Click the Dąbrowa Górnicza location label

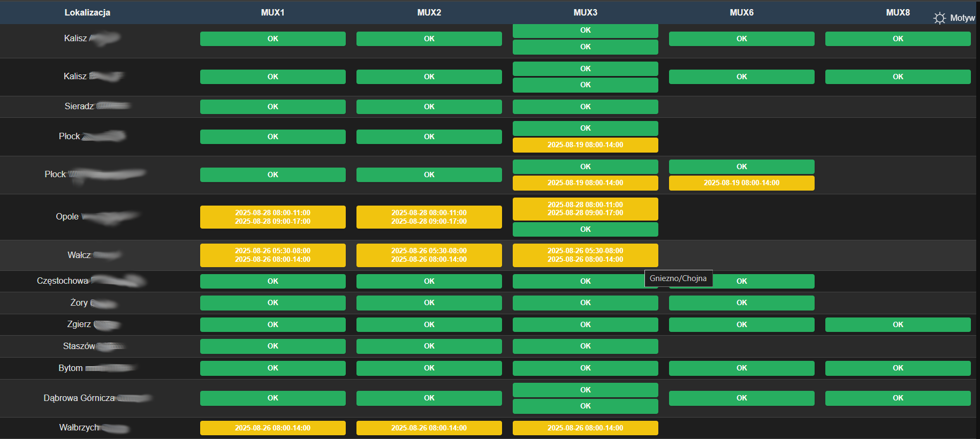pyautogui.click(x=79, y=398)
